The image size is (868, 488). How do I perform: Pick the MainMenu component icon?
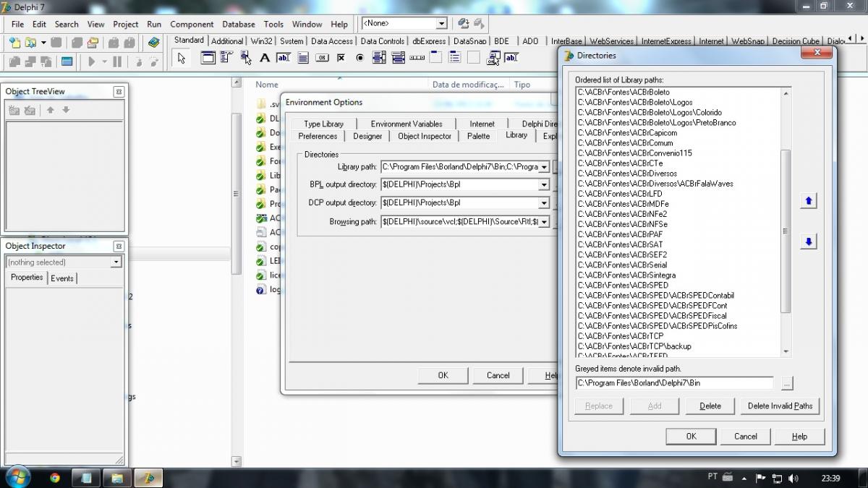pos(227,58)
